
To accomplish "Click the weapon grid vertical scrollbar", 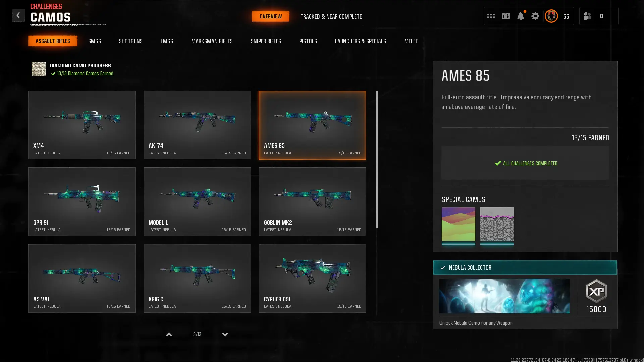I will point(377,160).
